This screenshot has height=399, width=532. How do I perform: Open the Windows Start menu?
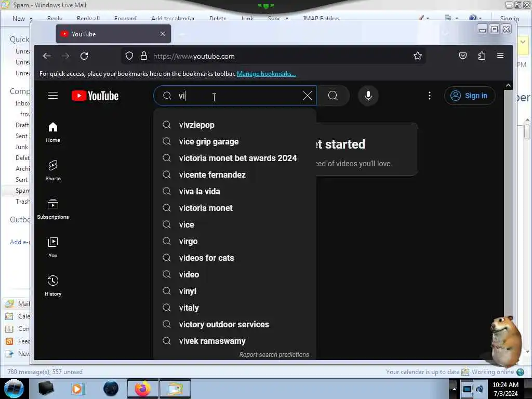pyautogui.click(x=14, y=389)
